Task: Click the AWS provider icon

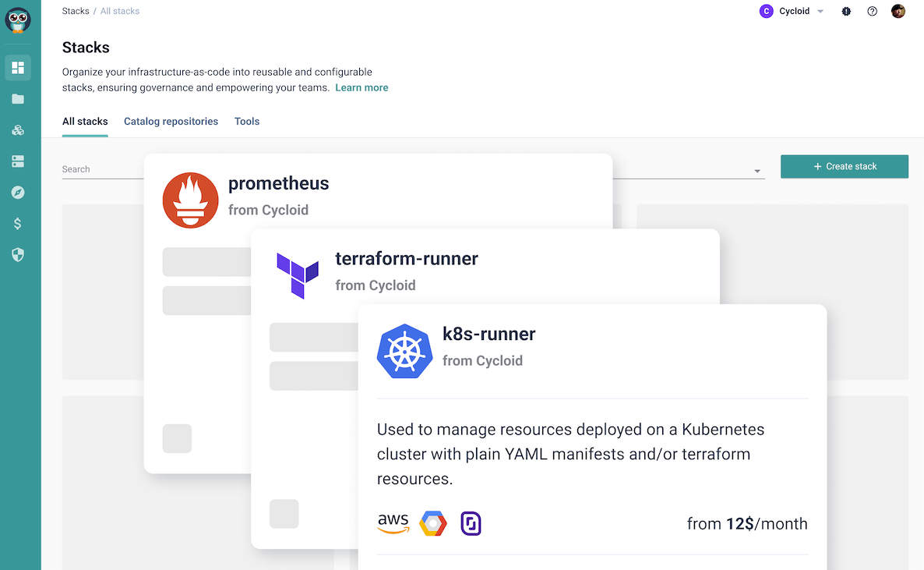Action: pyautogui.click(x=393, y=523)
